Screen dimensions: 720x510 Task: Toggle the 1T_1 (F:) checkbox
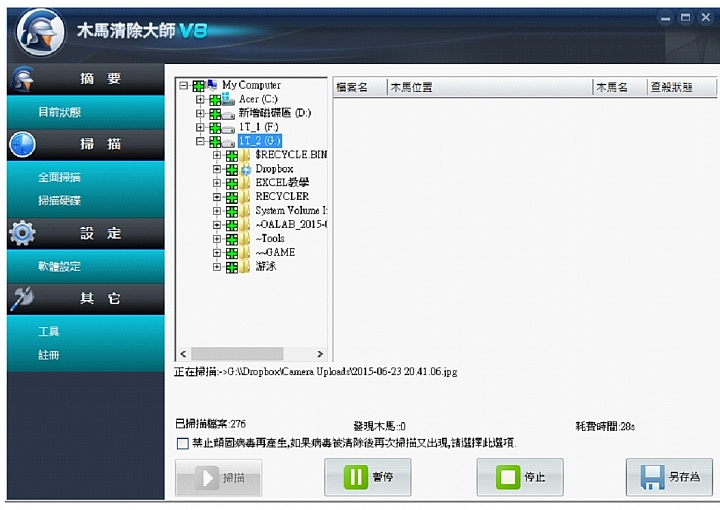pos(215,128)
